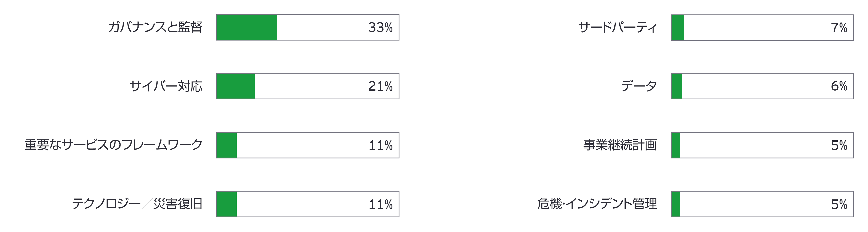Click the green fill of the 重要なサービスのフレームワーク bar

coord(227,145)
